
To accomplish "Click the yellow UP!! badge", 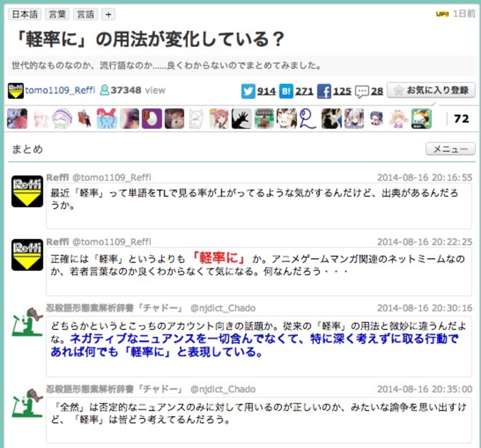I will pyautogui.click(x=442, y=14).
